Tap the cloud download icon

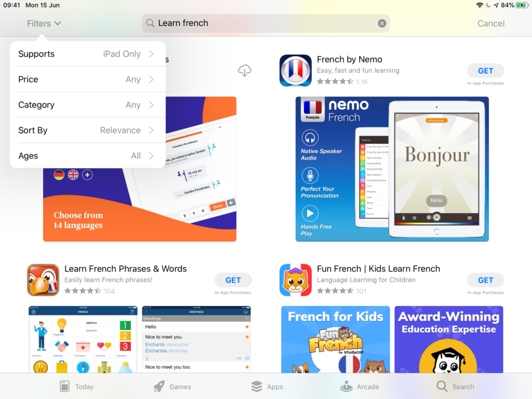(x=245, y=71)
